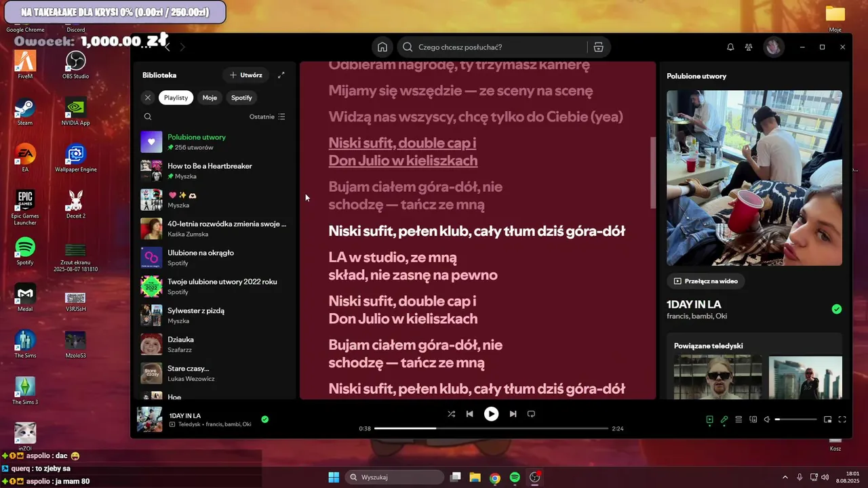The image size is (868, 488).
Task: Open Polubione utwory playlist
Action: click(214, 142)
